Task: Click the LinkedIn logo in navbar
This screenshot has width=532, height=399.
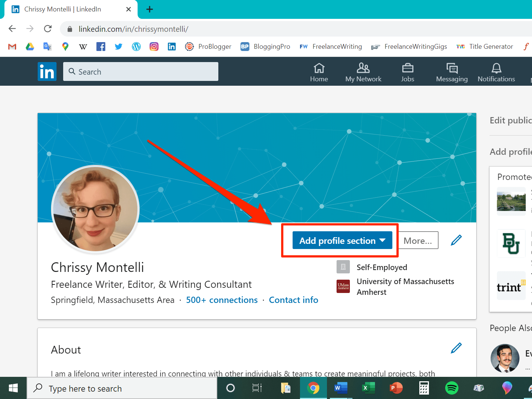Action: click(47, 71)
